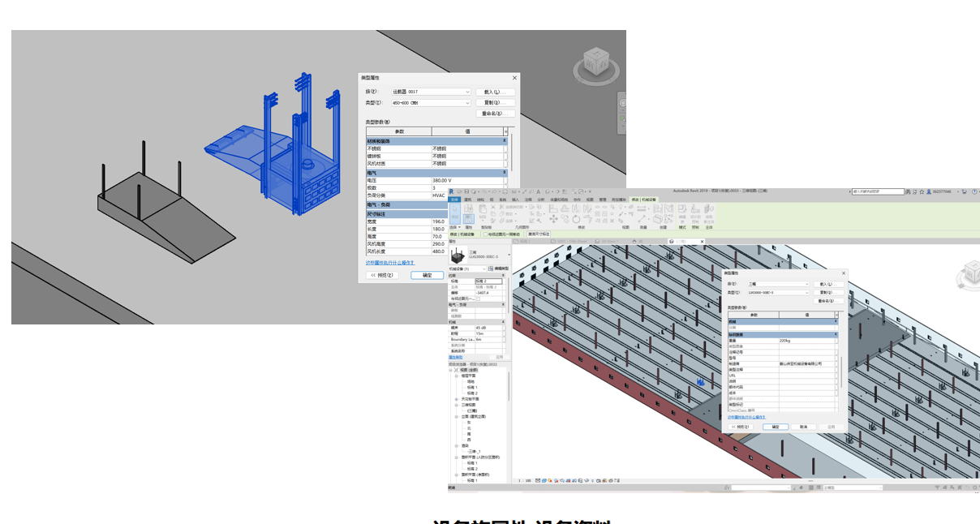This screenshot has width=980, height=524.
Task: Open the family dropdown showing 0017
Action: pos(431,92)
